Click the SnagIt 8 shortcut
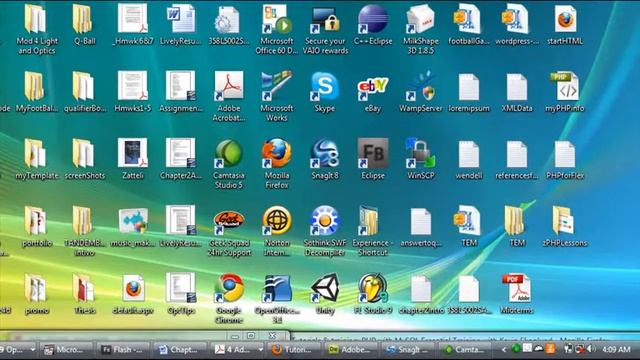 coord(325,154)
